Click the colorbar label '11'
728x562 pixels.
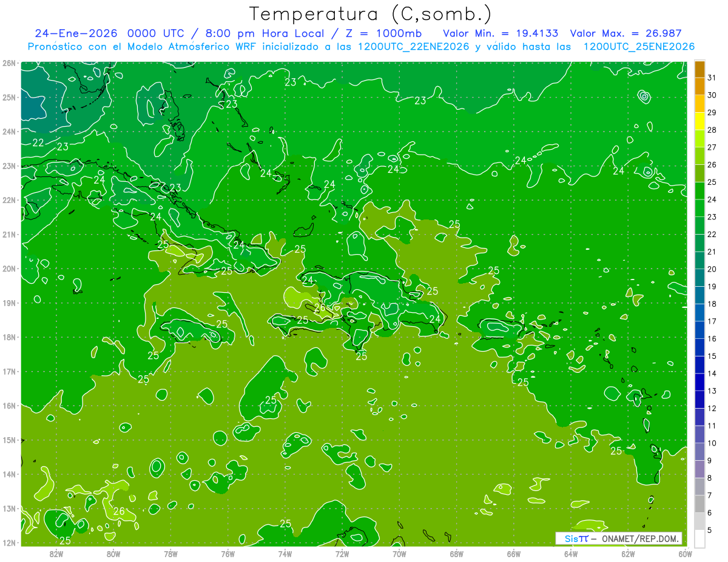(x=712, y=426)
